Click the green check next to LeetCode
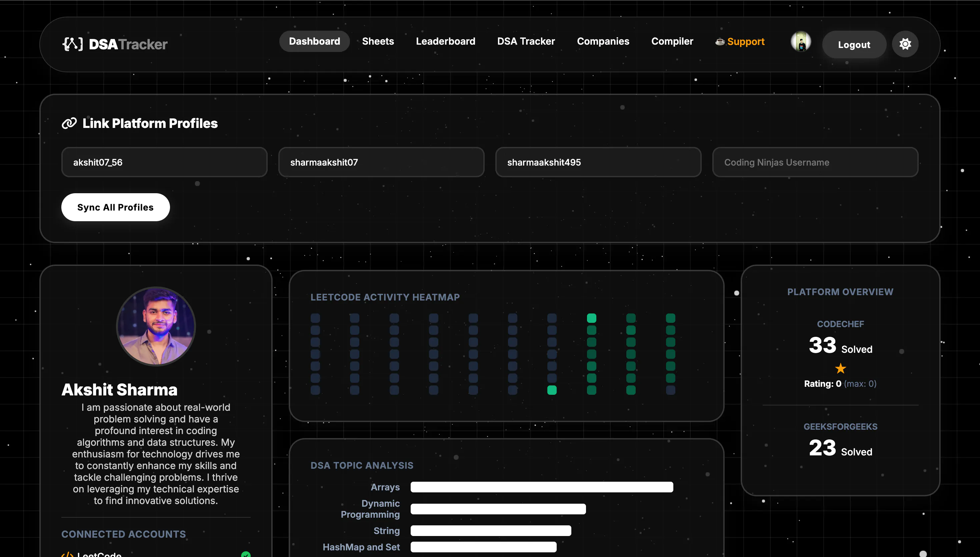Image resolution: width=980 pixels, height=557 pixels. point(246,554)
